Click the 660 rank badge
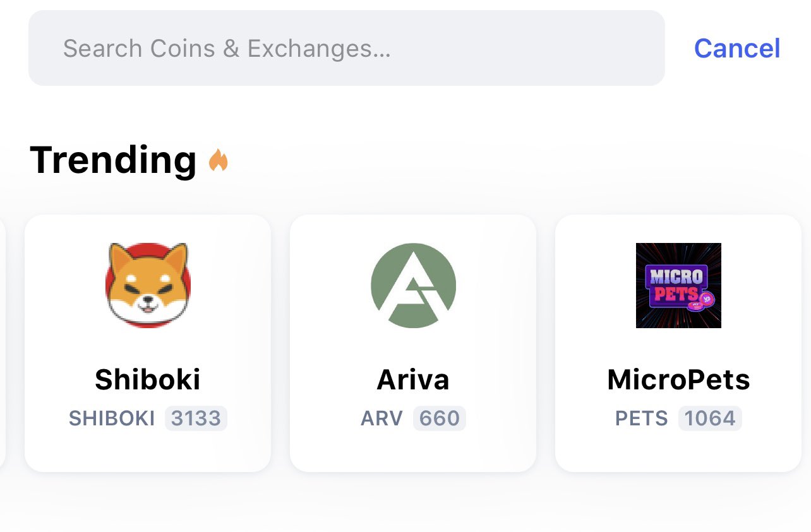The image size is (811, 532). coord(440,418)
